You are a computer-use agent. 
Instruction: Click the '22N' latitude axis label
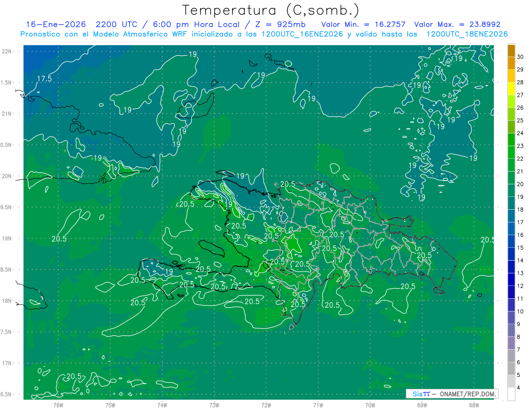tap(7, 51)
